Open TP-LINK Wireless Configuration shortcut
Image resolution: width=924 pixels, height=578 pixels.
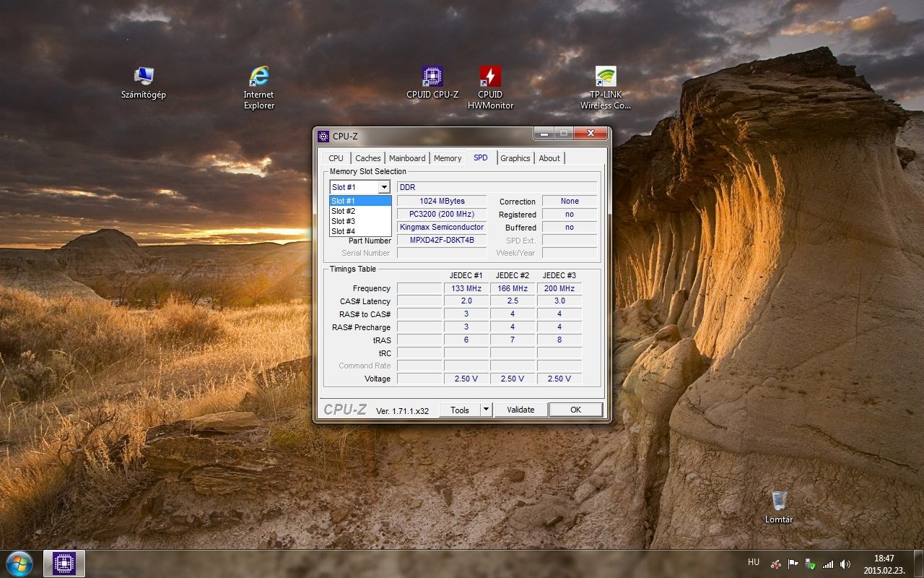pos(606,88)
